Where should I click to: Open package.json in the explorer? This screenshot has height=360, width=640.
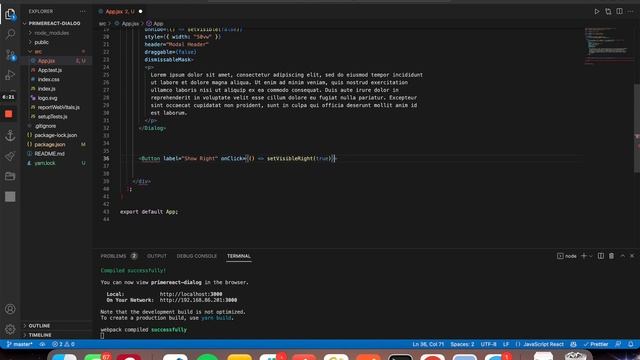click(49, 144)
